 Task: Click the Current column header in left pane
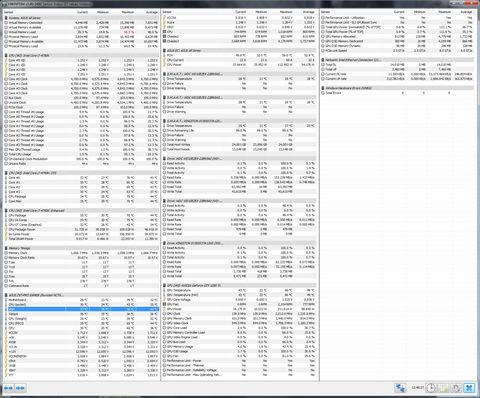[x=82, y=12]
